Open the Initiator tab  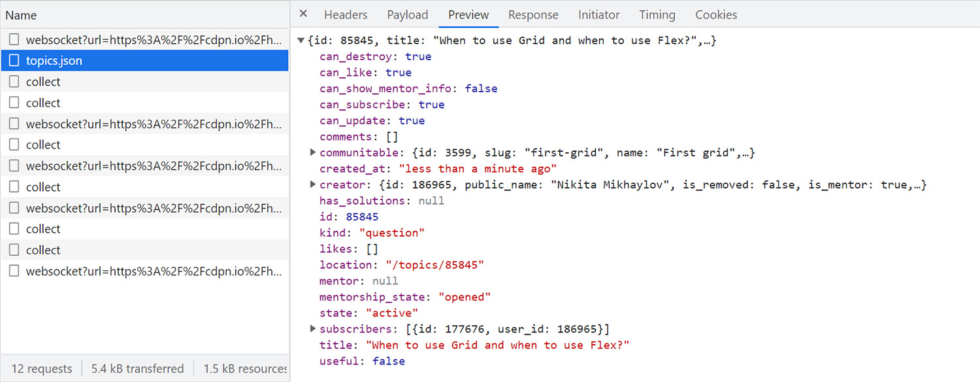(x=598, y=14)
